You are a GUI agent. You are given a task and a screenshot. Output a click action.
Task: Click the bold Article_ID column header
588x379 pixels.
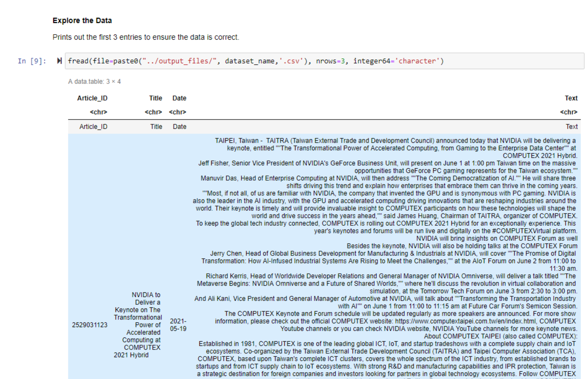tap(92, 98)
